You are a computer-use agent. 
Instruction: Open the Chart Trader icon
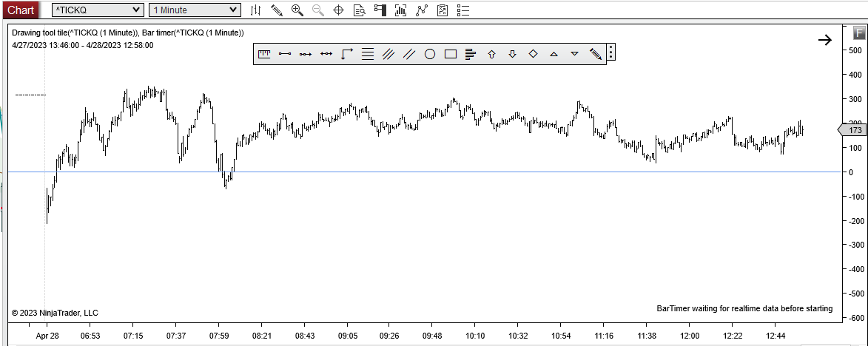380,10
